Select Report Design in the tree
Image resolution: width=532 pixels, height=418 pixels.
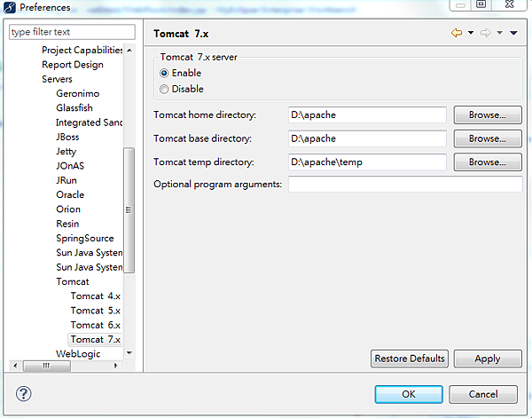[x=73, y=65]
